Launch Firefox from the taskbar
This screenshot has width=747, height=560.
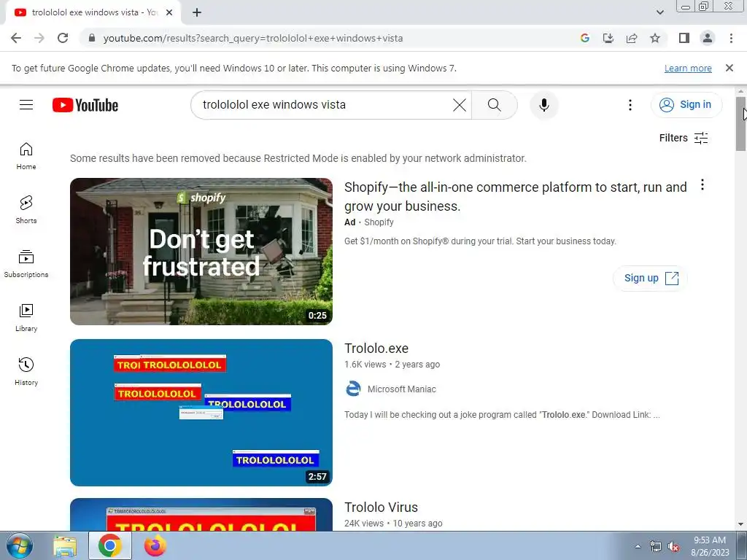click(x=155, y=546)
